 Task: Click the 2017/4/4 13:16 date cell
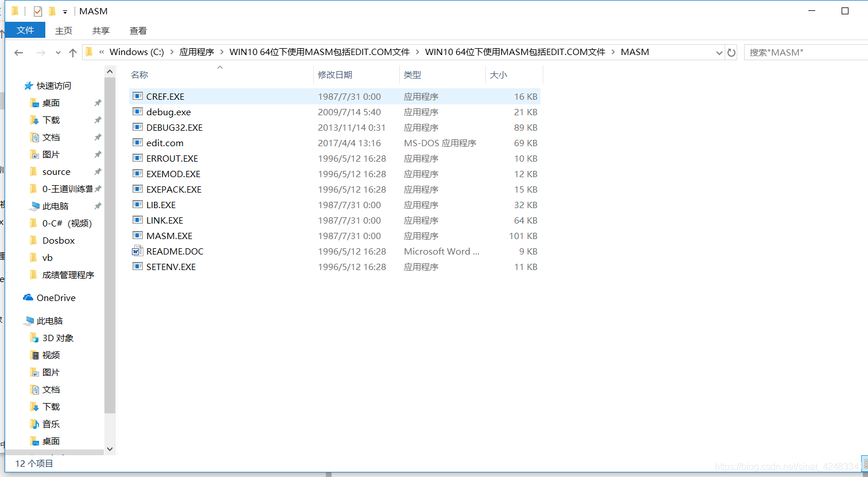point(349,143)
